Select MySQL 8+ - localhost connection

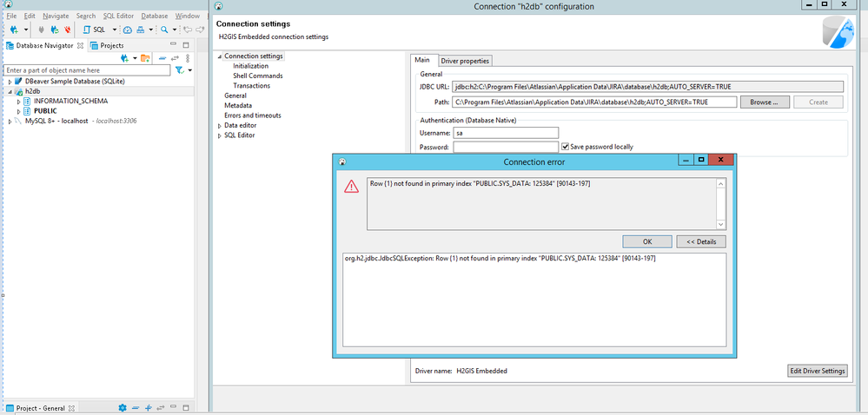(57, 121)
